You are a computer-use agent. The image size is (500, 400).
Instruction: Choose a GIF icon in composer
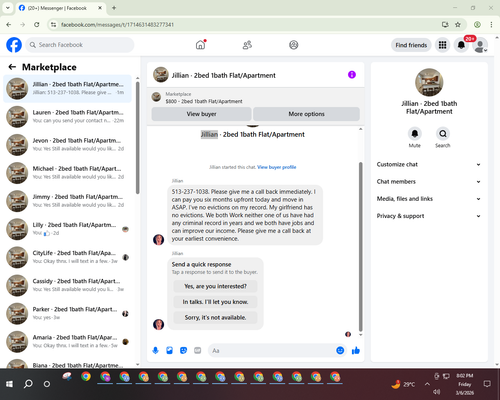point(198,350)
